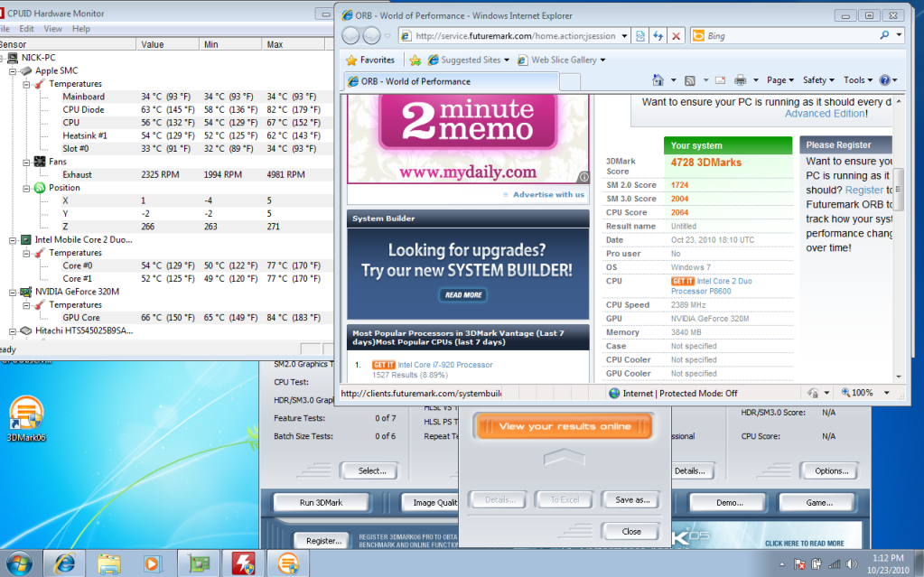924x577 pixels.
Task: Click the Options... button in 3DMark06
Action: (x=832, y=471)
